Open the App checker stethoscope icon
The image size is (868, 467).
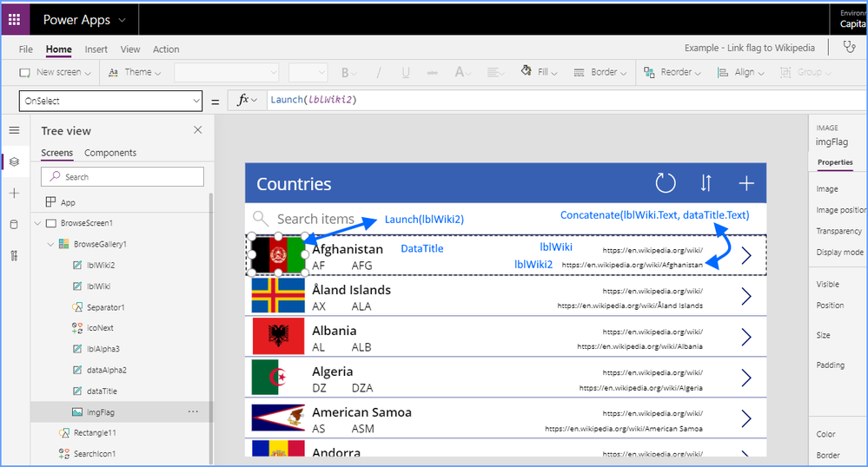coord(849,48)
